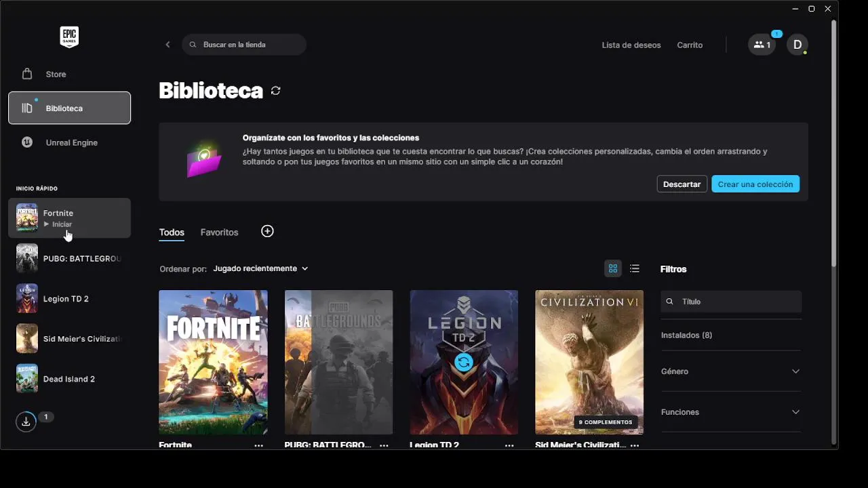Add a new collection with plus icon
868x488 pixels.
[x=267, y=231]
